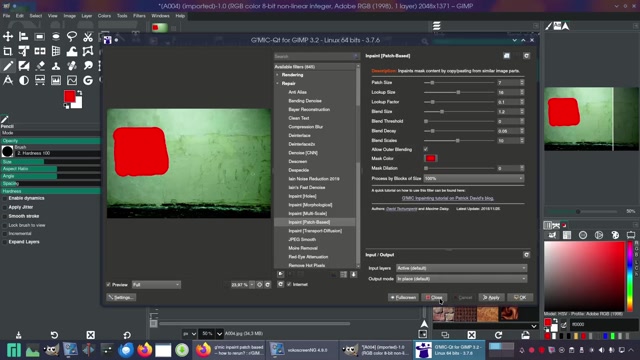Select the Warp Transform wave tool
The height and width of the screenshot is (360, 640).
[x=72, y=51]
